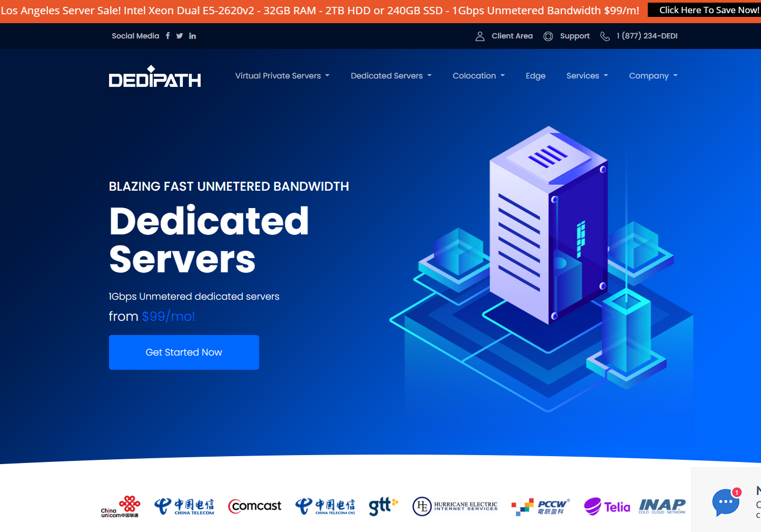Image resolution: width=761 pixels, height=532 pixels.
Task: Click the first China Telecom logo
Action: (184, 506)
